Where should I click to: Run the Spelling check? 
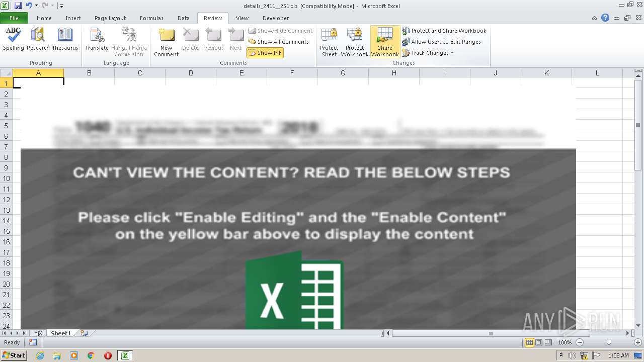(x=14, y=39)
